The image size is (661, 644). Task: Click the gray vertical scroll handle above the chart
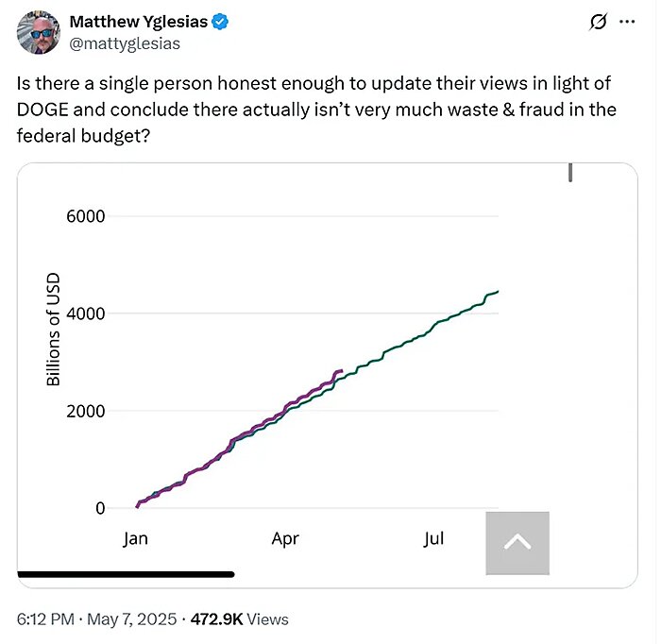pyautogui.click(x=571, y=173)
